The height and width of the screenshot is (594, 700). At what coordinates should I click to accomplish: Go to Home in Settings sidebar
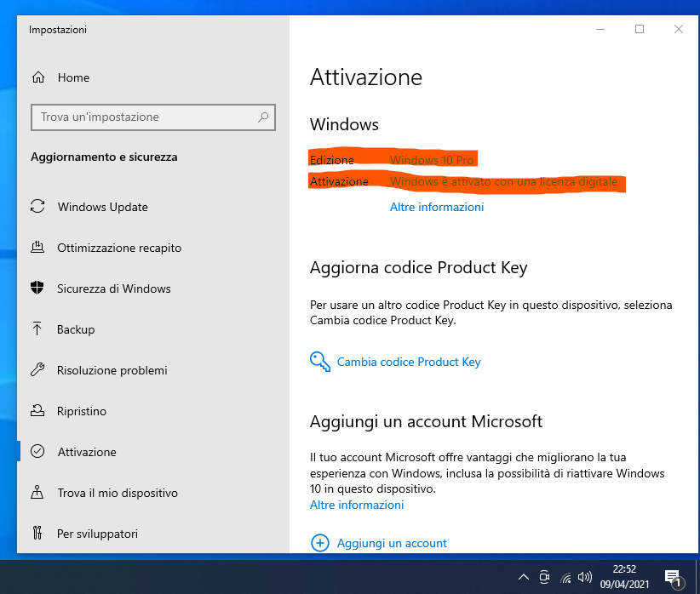(153, 77)
